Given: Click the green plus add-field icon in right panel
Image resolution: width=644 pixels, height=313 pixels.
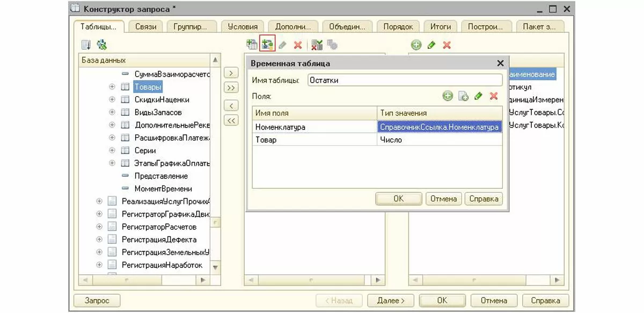Looking at the screenshot, I should coord(416,45).
